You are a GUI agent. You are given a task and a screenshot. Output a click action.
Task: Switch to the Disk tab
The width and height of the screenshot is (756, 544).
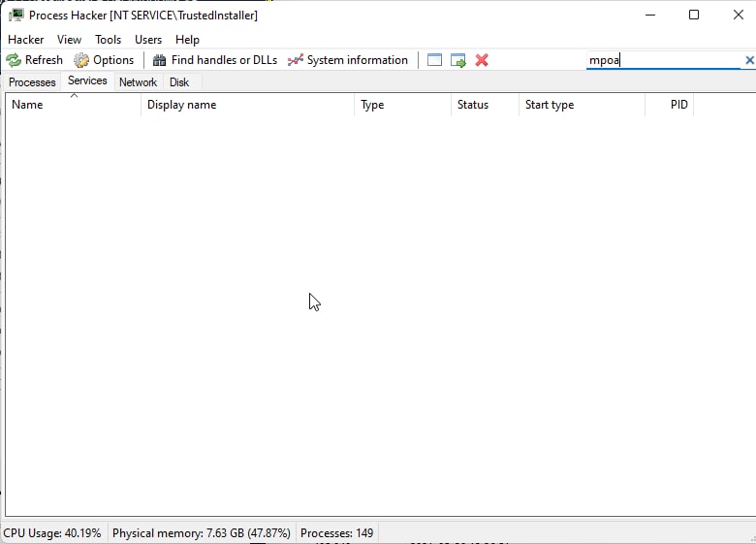pos(179,82)
